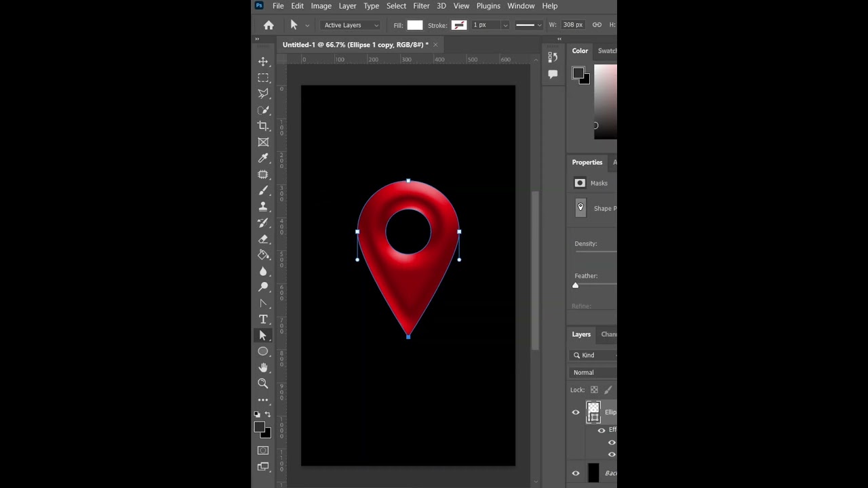Viewport: 868px width, 488px height.
Task: Open the Edit Toolbar three-dots menu
Action: 263,400
